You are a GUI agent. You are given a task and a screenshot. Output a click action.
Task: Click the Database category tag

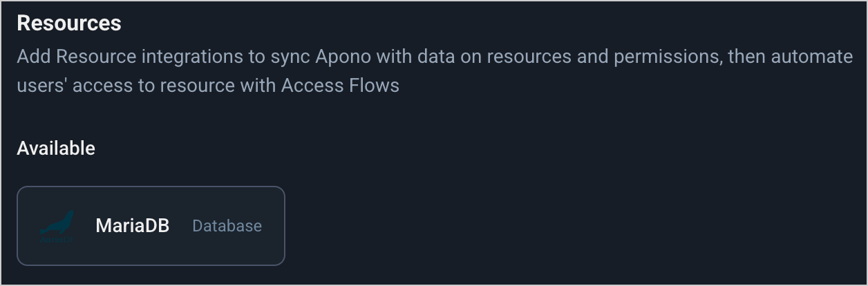pyautogui.click(x=227, y=226)
